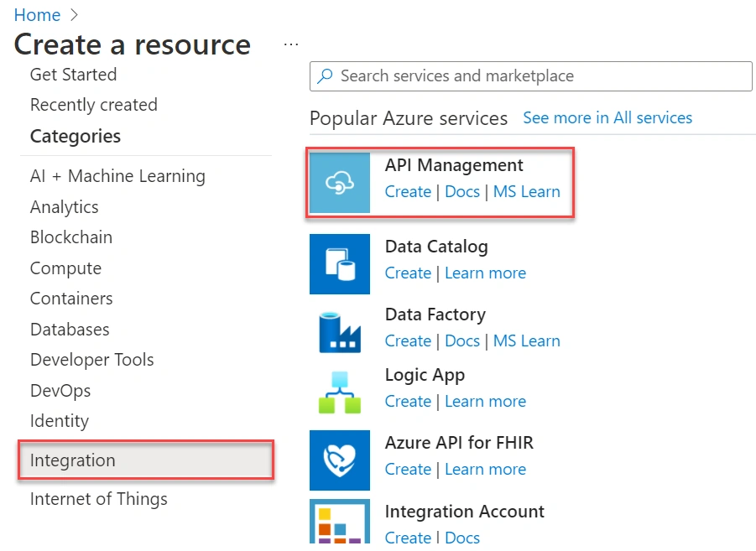
Task: Click the Data Catalog title
Action: pyautogui.click(x=436, y=247)
